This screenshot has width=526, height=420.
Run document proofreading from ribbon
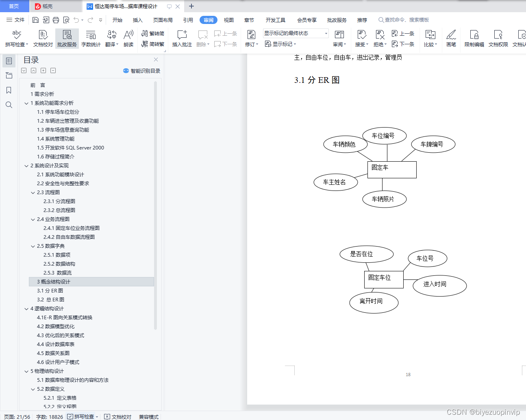tap(43, 39)
